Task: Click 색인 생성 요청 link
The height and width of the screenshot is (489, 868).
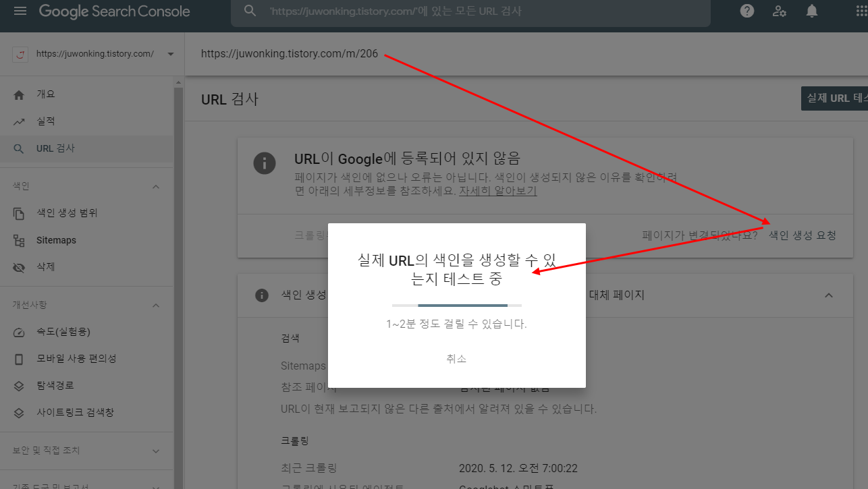Action: 803,235
